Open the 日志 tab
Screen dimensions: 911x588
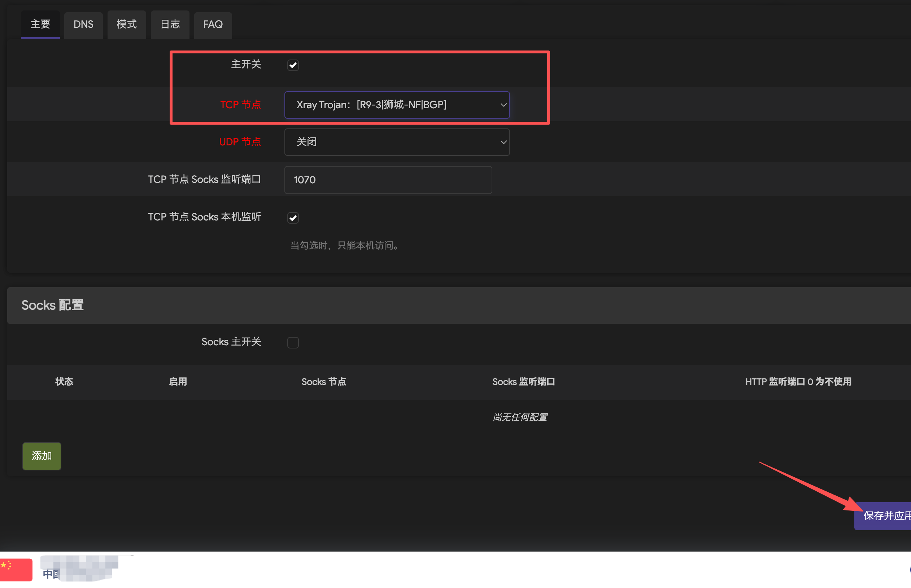pos(170,25)
